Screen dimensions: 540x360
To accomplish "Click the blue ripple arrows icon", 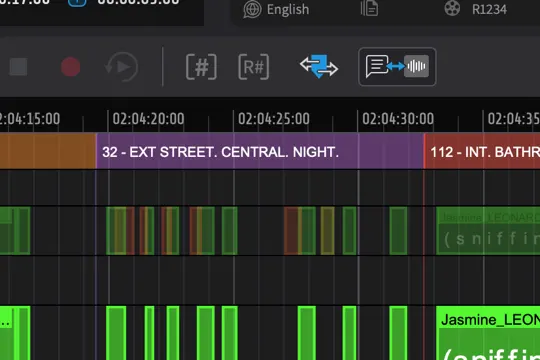I will (x=319, y=66).
